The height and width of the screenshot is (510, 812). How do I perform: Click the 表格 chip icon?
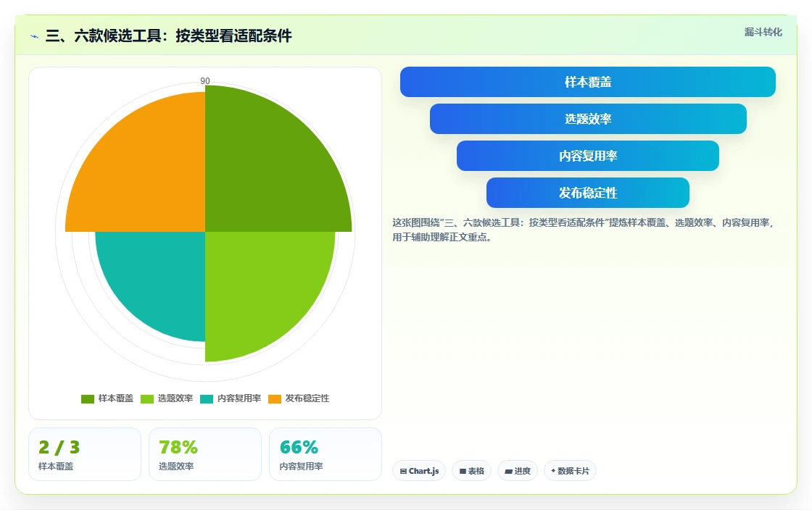point(463,471)
